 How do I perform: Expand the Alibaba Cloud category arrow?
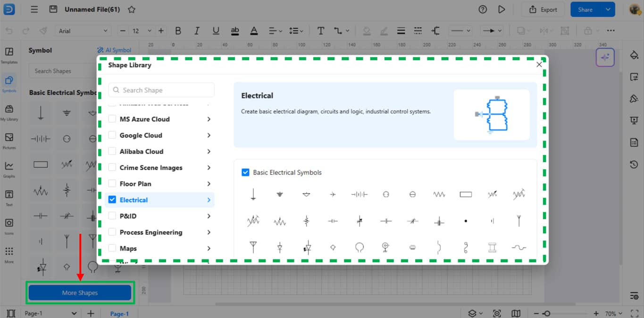coord(209,151)
